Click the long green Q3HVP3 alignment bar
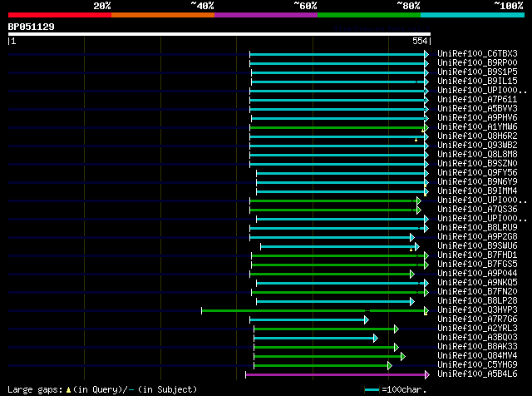The width and height of the screenshot is (532, 396). [x=315, y=311]
